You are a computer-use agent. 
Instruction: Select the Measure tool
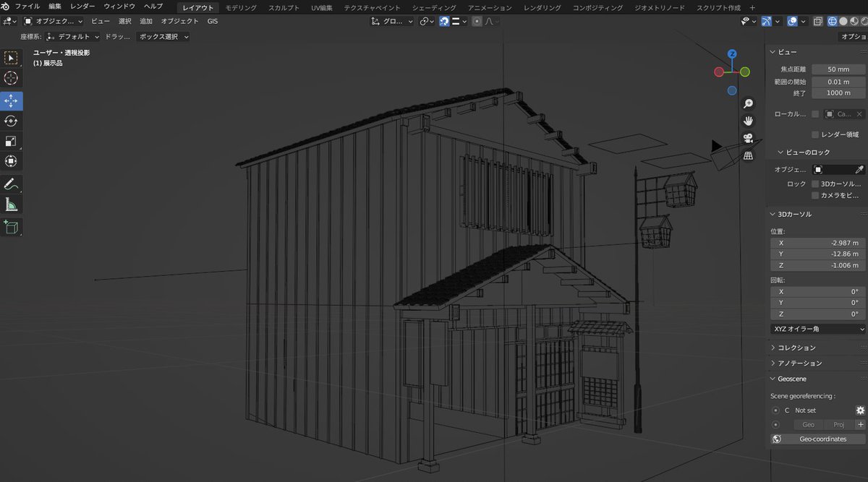(12, 205)
